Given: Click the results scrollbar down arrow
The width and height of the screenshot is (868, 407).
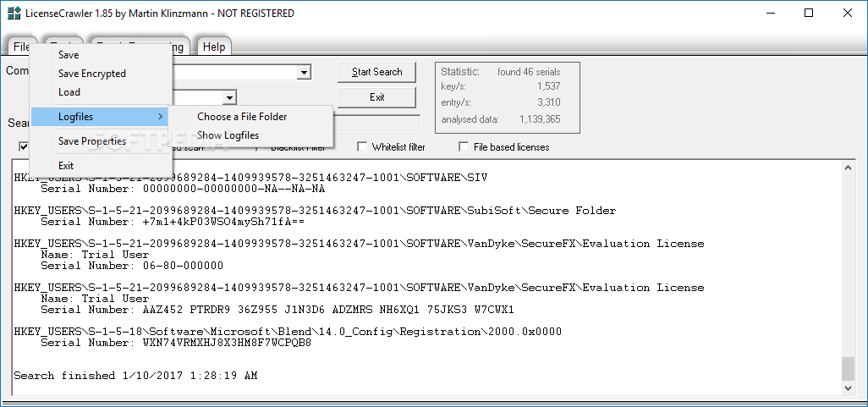Looking at the screenshot, I should click(848, 388).
